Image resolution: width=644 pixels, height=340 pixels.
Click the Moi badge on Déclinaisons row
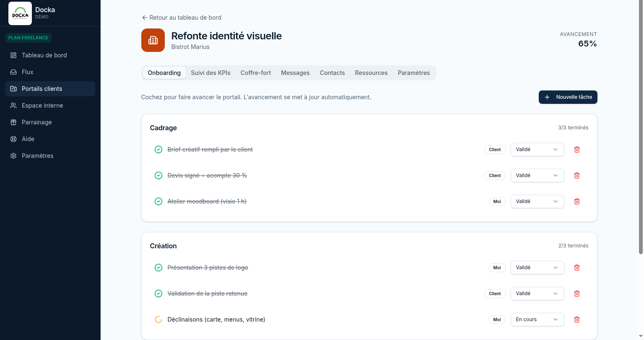[x=497, y=319]
